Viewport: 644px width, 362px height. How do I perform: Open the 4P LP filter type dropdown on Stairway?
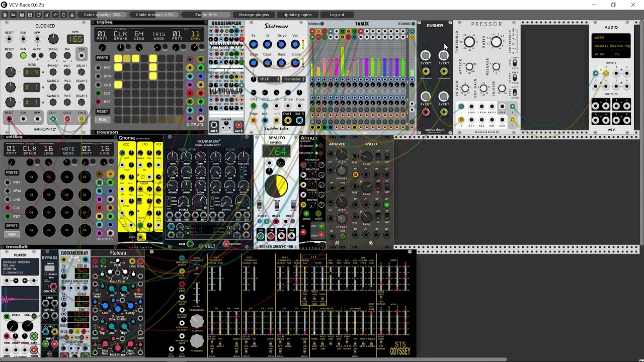270,79
